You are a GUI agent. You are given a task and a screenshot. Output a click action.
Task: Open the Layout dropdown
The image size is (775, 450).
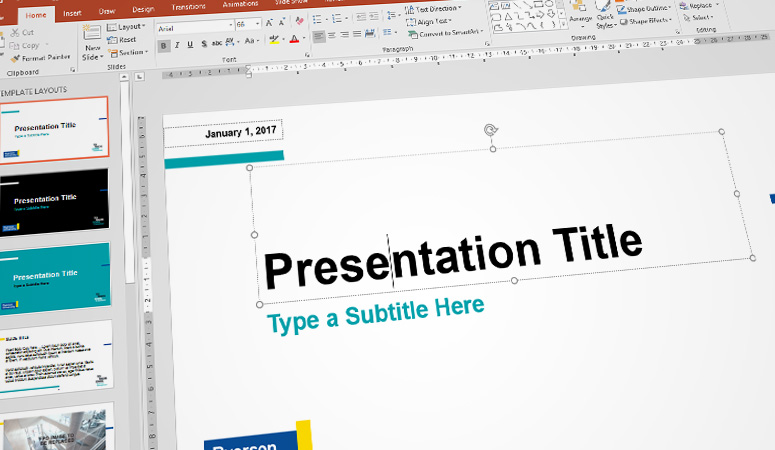(125, 26)
